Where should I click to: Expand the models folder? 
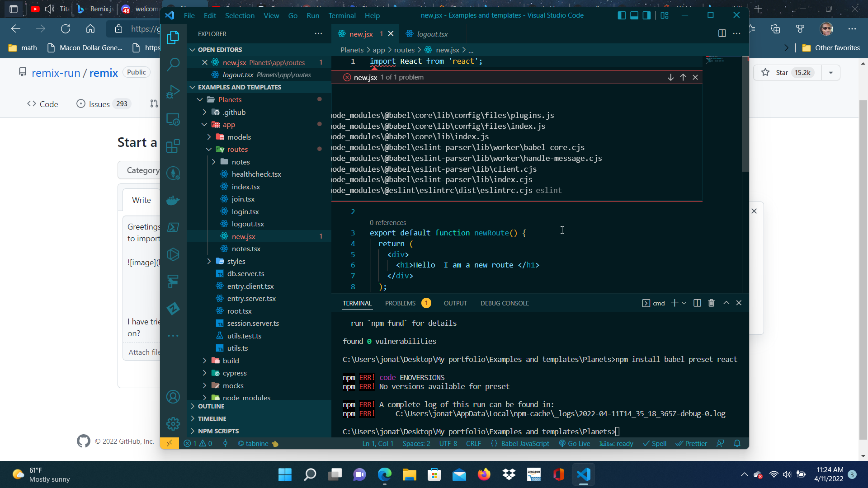pos(209,137)
